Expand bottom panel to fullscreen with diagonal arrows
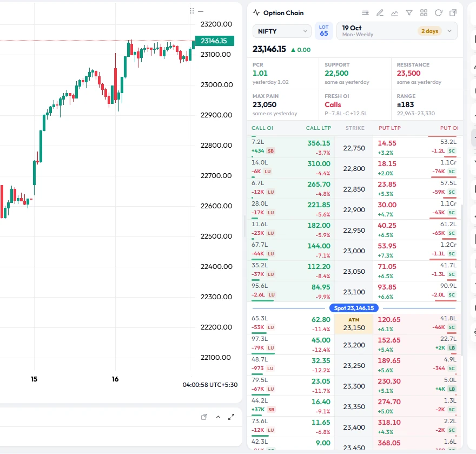The height and width of the screenshot is (454, 476). [x=232, y=417]
